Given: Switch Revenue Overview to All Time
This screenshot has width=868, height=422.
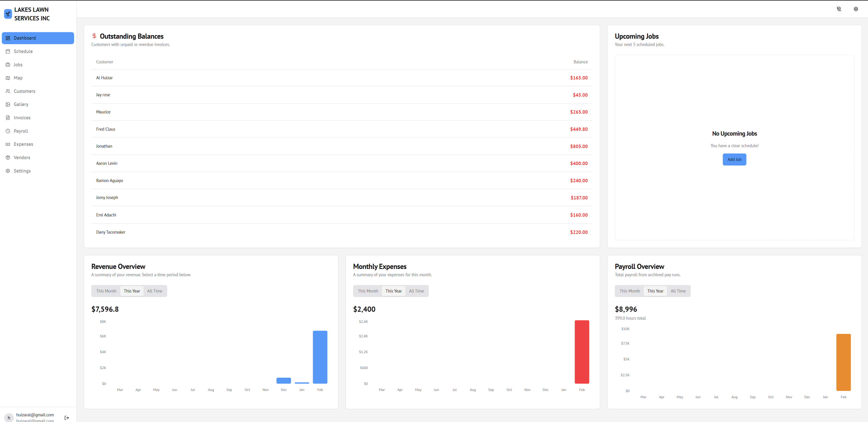Looking at the screenshot, I should [155, 291].
